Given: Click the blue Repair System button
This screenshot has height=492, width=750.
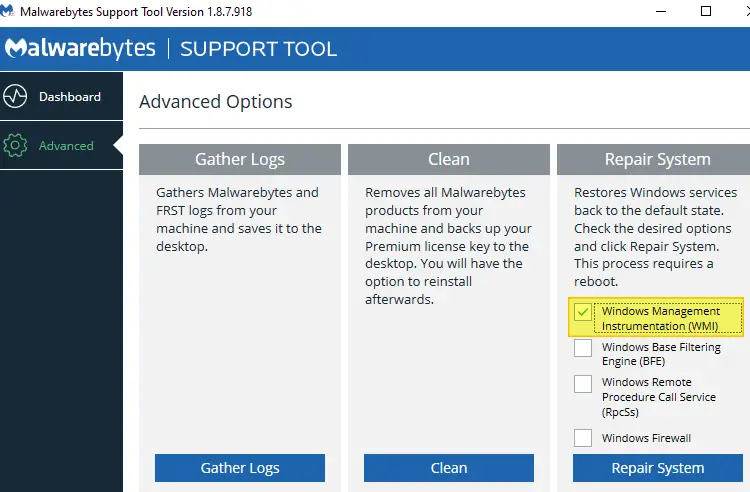Looking at the screenshot, I should (658, 468).
